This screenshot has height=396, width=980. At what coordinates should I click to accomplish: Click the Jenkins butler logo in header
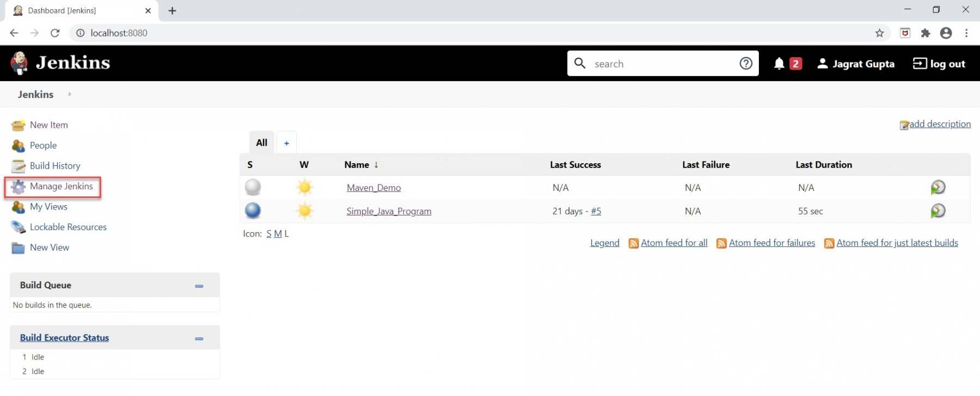tap(19, 63)
